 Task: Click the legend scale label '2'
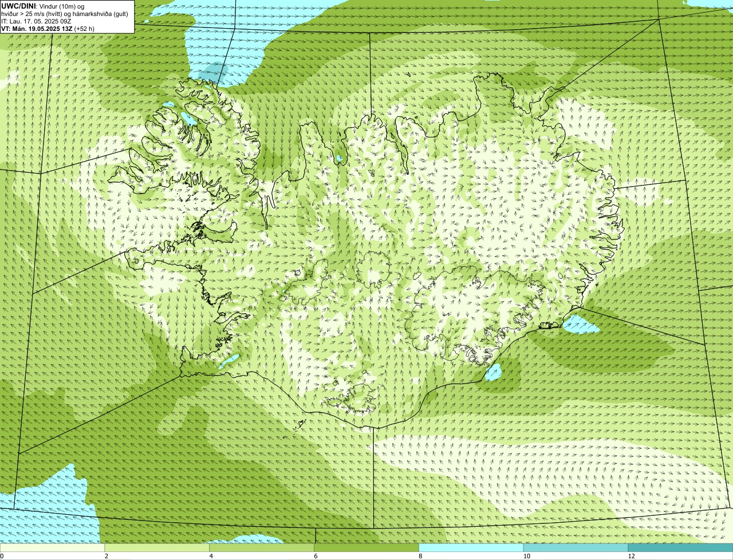(x=107, y=556)
